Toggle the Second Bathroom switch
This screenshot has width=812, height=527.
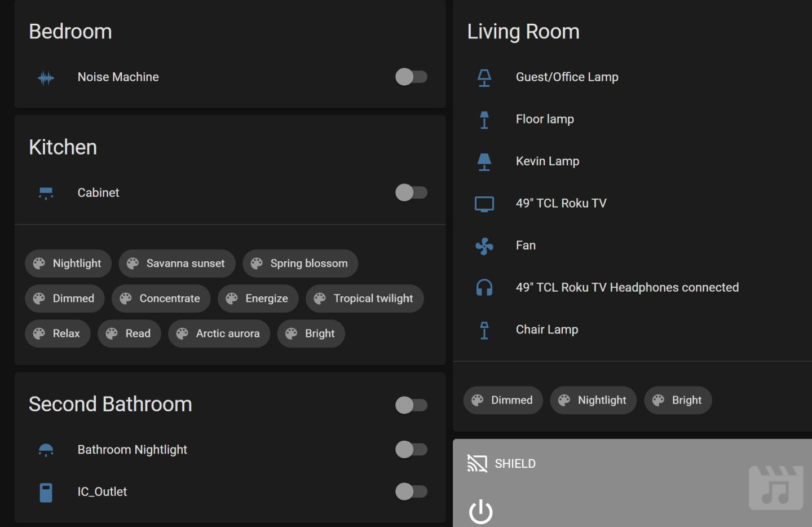click(411, 405)
